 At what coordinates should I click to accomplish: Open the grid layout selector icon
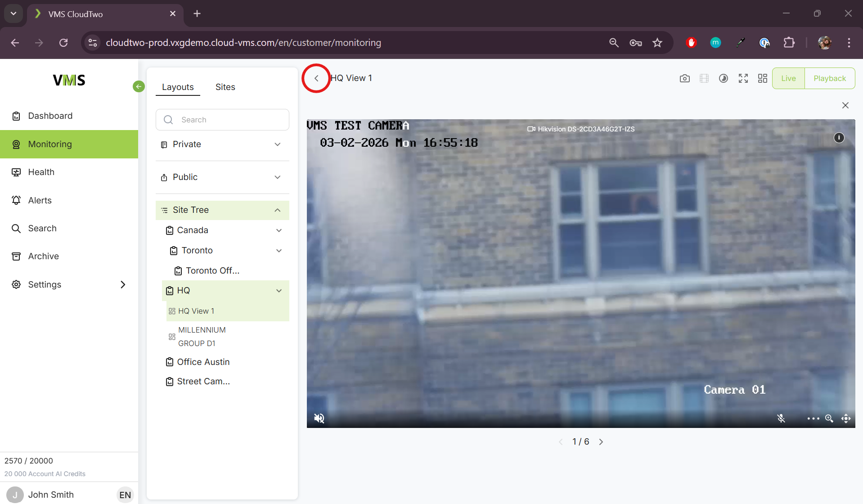pyautogui.click(x=762, y=78)
